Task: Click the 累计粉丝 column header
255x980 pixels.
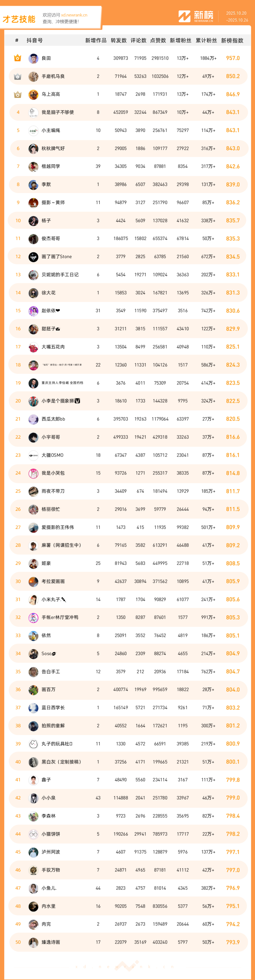Action: pos(206,41)
